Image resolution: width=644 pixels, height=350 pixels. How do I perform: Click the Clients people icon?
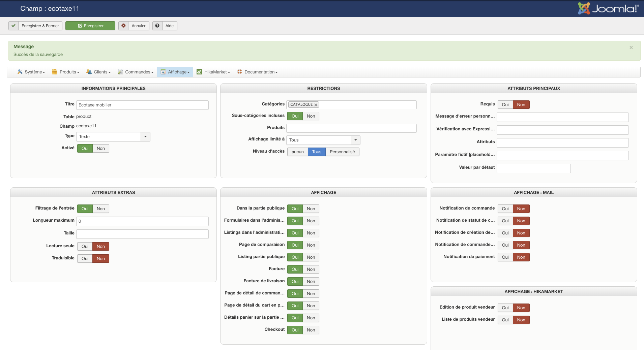(89, 72)
